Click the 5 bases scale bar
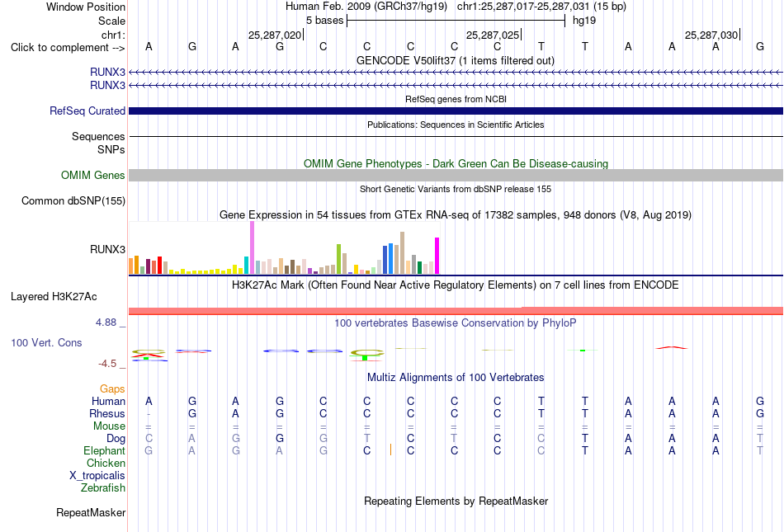Viewport: 784px width, 532px height. [x=456, y=21]
